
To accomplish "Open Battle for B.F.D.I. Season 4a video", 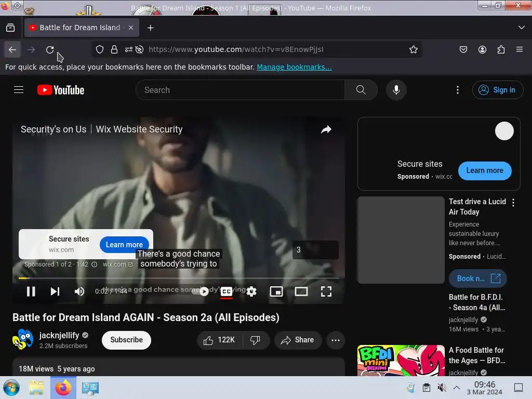I will tap(477, 302).
